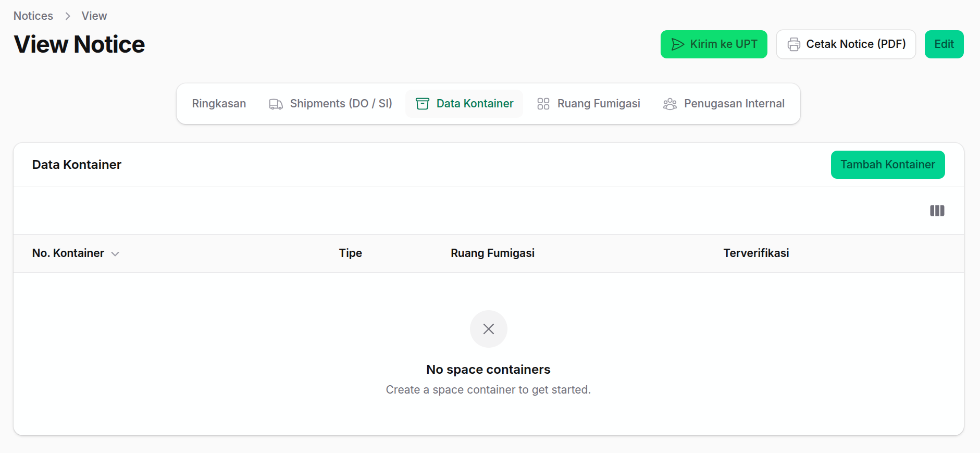Click the archive box icon beside Data Kontainer
The image size is (980, 453).
(x=423, y=104)
